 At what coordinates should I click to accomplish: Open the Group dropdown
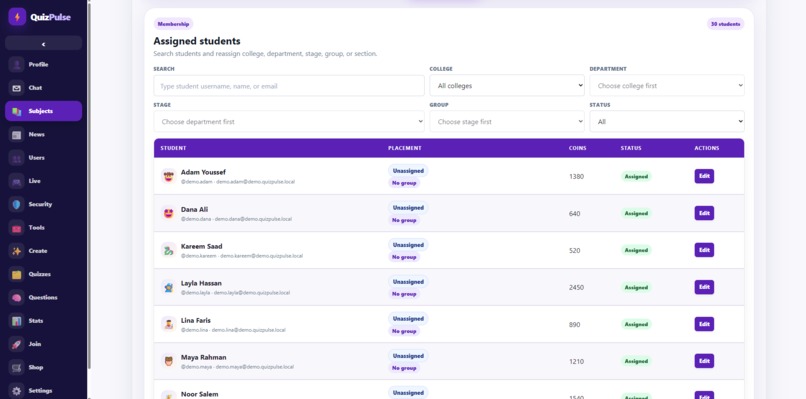click(x=507, y=122)
